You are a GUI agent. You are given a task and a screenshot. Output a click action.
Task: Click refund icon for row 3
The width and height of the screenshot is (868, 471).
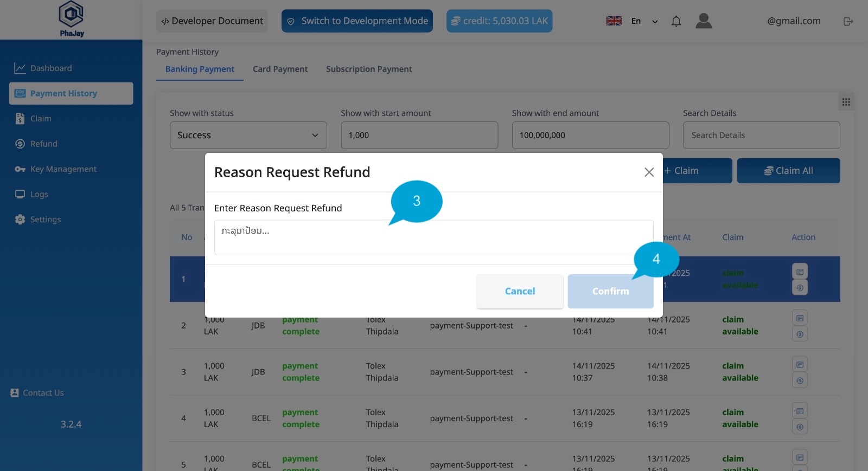(x=800, y=380)
